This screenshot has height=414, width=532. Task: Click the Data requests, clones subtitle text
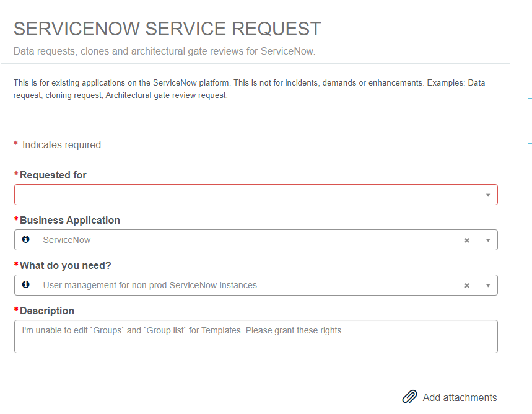(164, 51)
